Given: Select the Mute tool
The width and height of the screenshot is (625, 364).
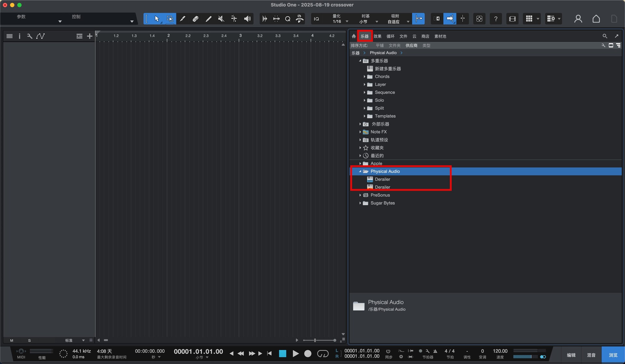Looking at the screenshot, I should 221,19.
